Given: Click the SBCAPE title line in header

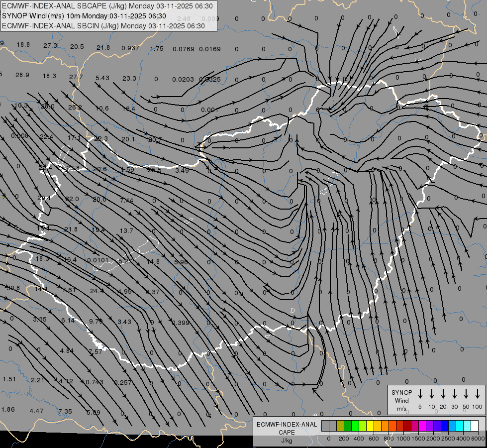Looking at the screenshot, I should coord(107,6).
